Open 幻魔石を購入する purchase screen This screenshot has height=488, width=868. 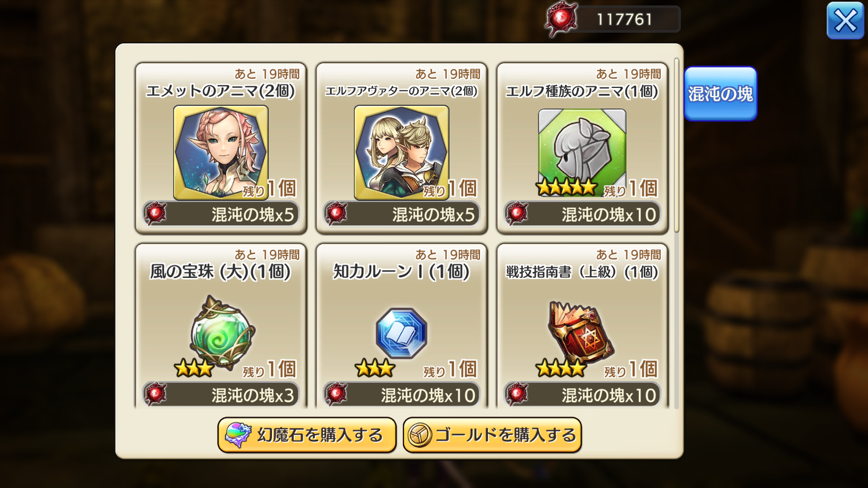coord(307,435)
